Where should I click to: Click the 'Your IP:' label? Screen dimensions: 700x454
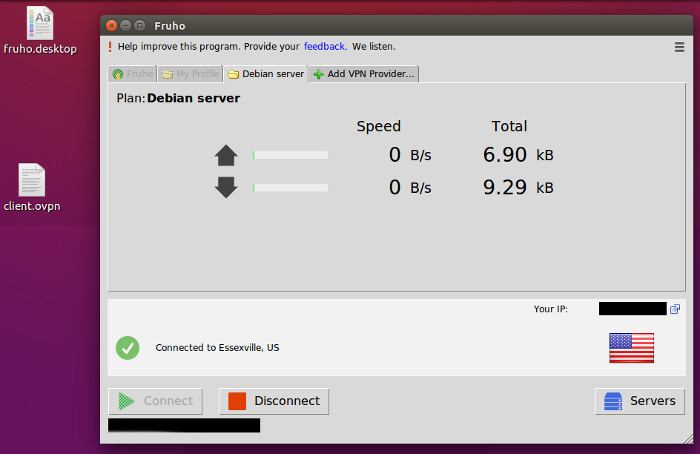550,309
